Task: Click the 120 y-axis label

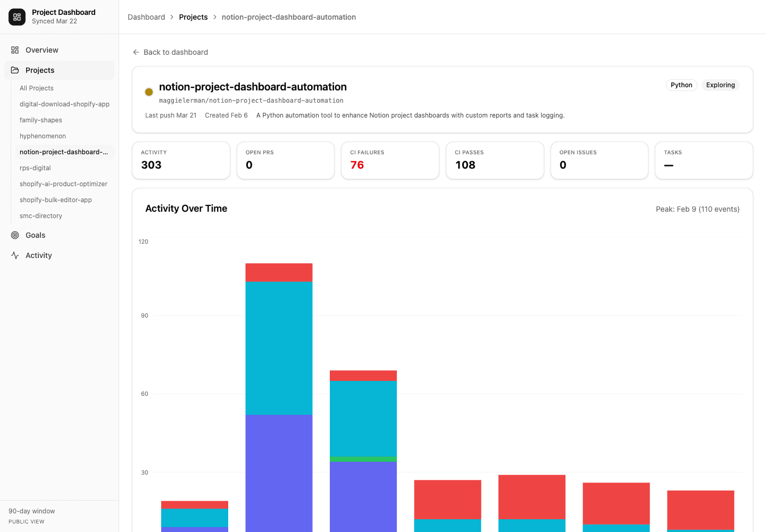Action: [143, 242]
